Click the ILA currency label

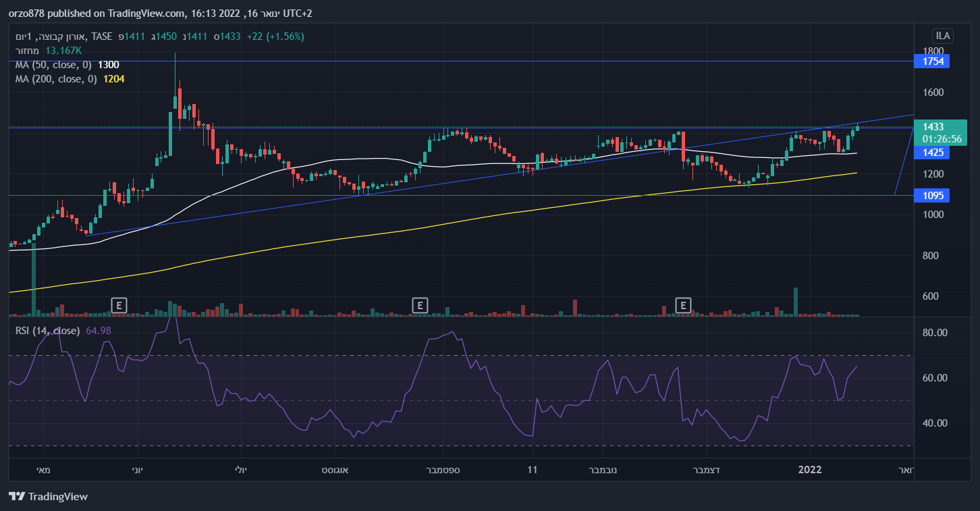tap(941, 36)
